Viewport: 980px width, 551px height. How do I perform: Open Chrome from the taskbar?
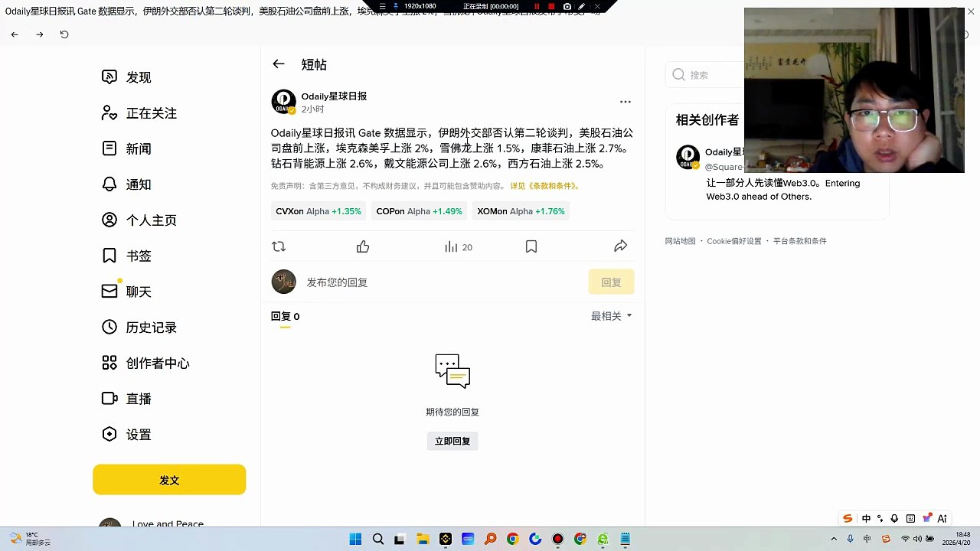pos(513,540)
